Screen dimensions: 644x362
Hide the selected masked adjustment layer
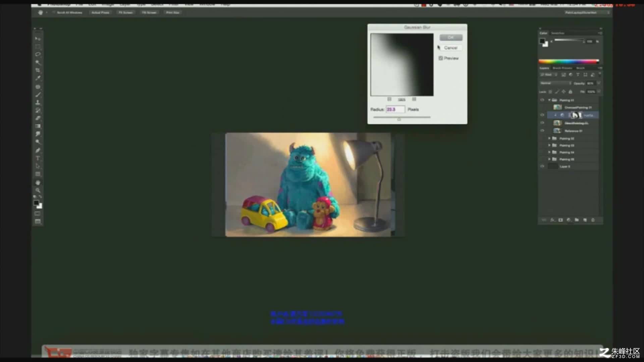542,115
